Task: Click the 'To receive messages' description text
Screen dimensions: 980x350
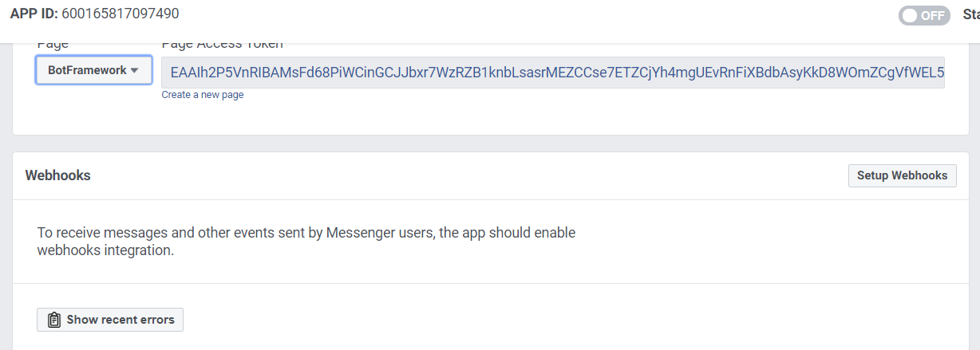Action: (306, 233)
